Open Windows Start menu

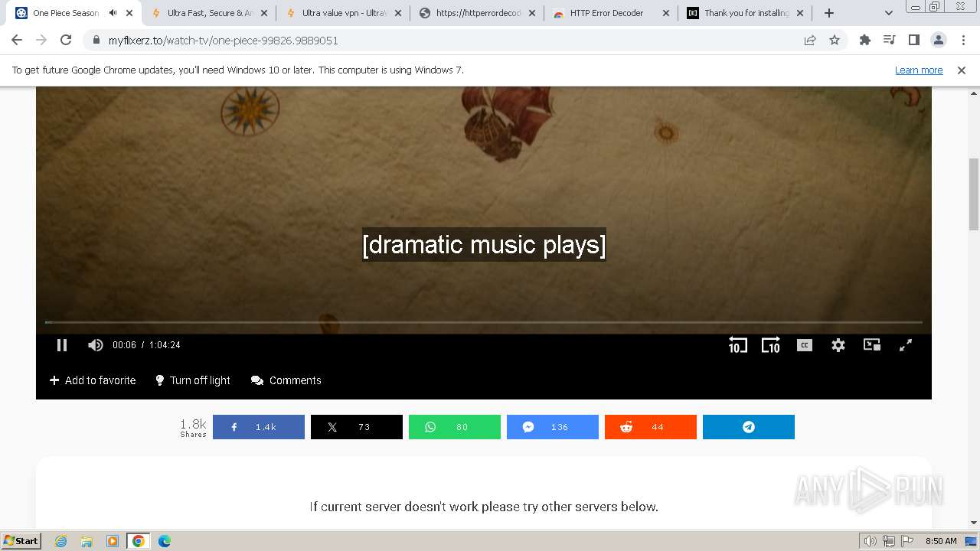click(21, 541)
